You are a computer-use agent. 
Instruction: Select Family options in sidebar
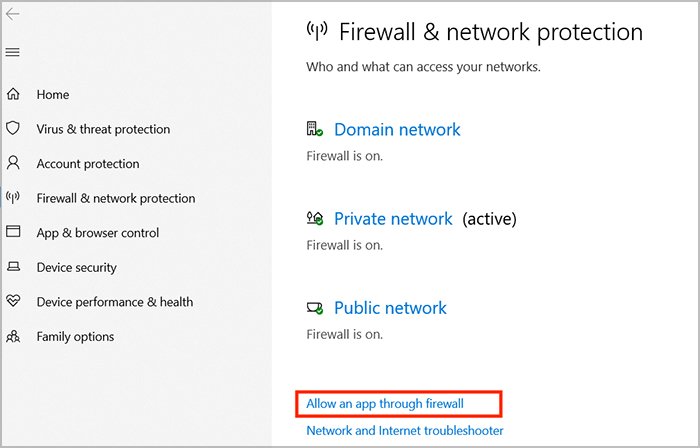point(75,337)
